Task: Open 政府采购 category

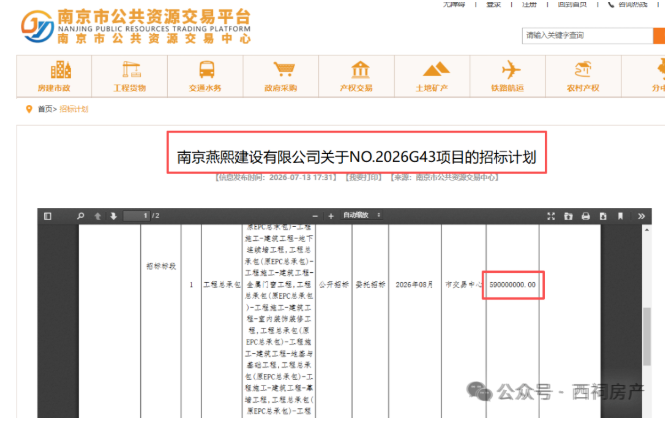Action: point(281,76)
